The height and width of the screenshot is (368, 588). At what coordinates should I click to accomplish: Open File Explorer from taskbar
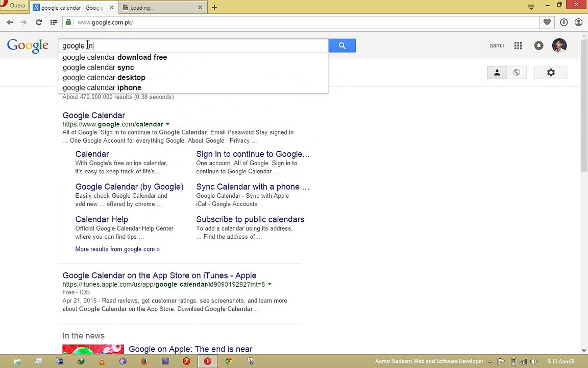pos(17,361)
